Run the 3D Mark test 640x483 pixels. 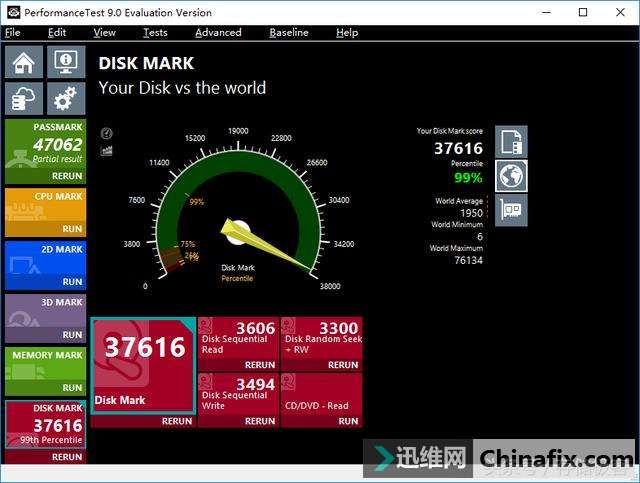[x=72, y=335]
